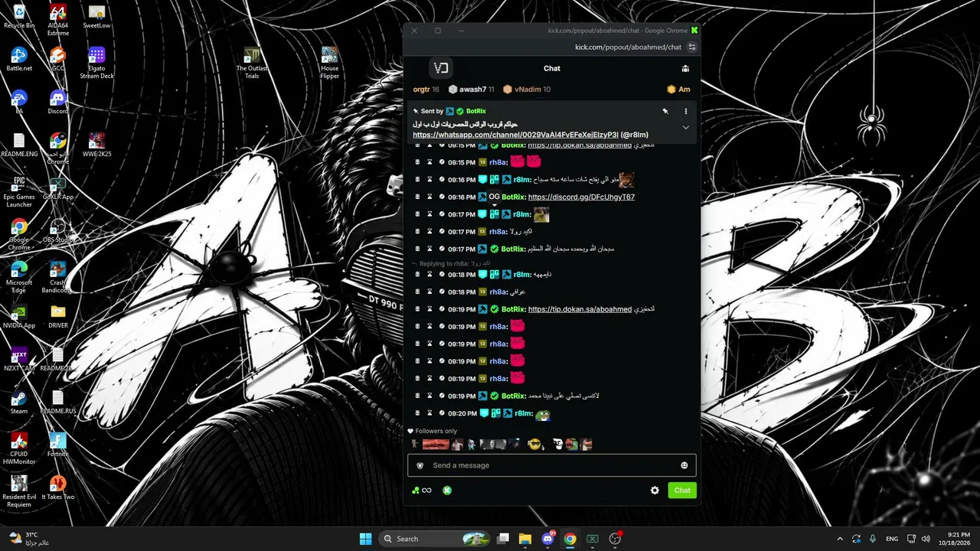Click the shield identity icon in message box
The height and width of the screenshot is (551, 980).
420,465
